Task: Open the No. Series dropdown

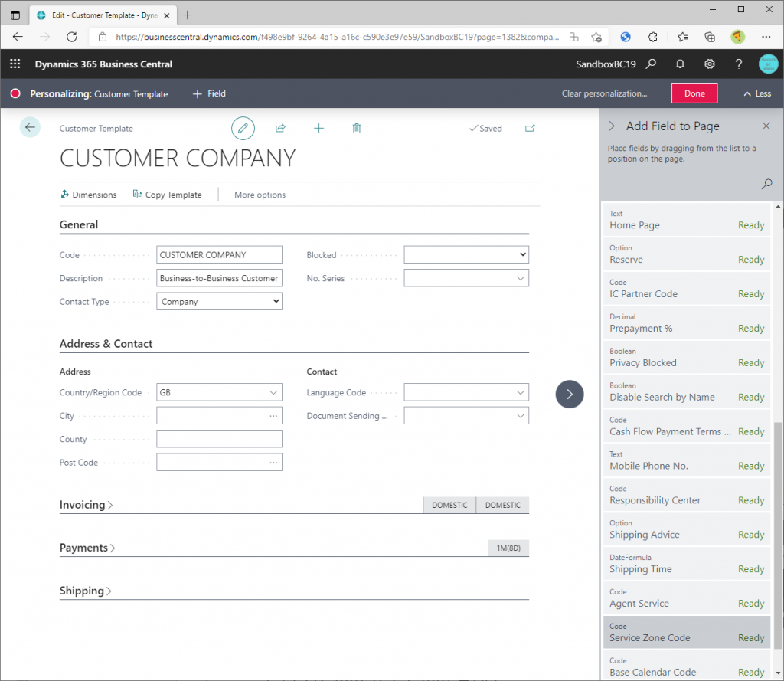Action: [x=521, y=278]
